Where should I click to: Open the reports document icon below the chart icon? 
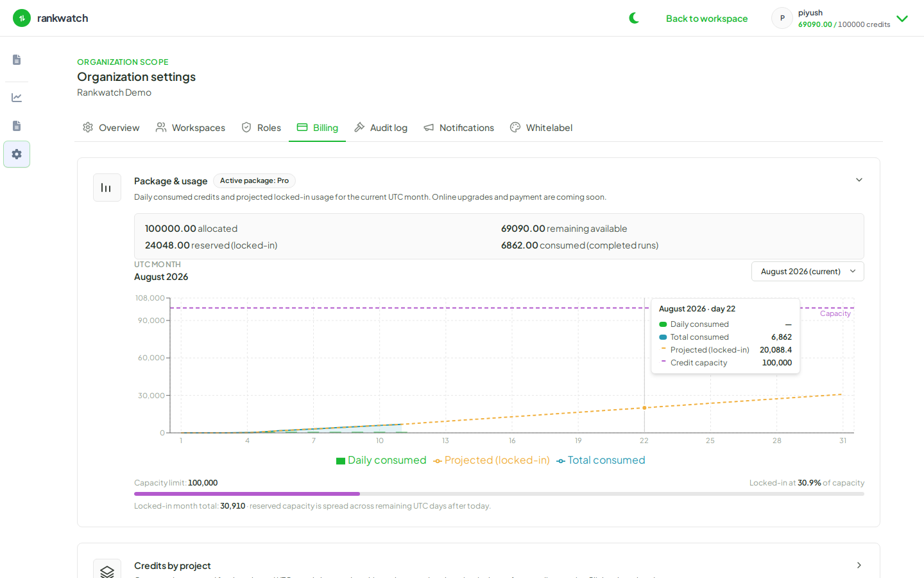(x=17, y=126)
